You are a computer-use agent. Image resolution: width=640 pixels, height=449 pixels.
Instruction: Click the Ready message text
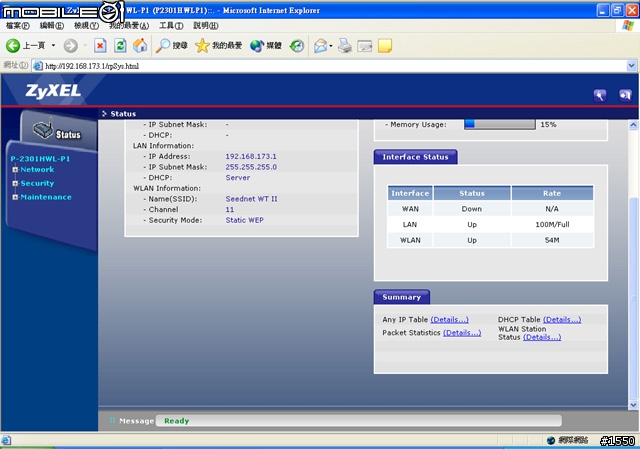[x=177, y=421]
